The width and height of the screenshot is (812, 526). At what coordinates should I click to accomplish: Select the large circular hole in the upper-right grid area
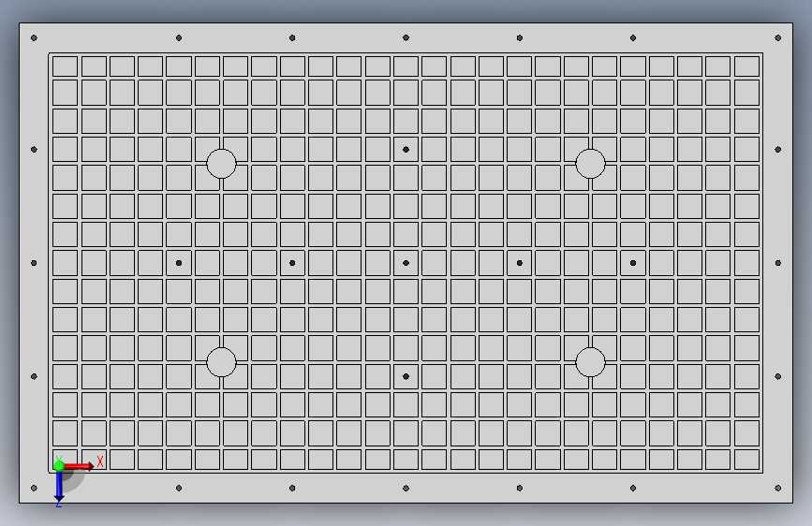click(x=590, y=164)
